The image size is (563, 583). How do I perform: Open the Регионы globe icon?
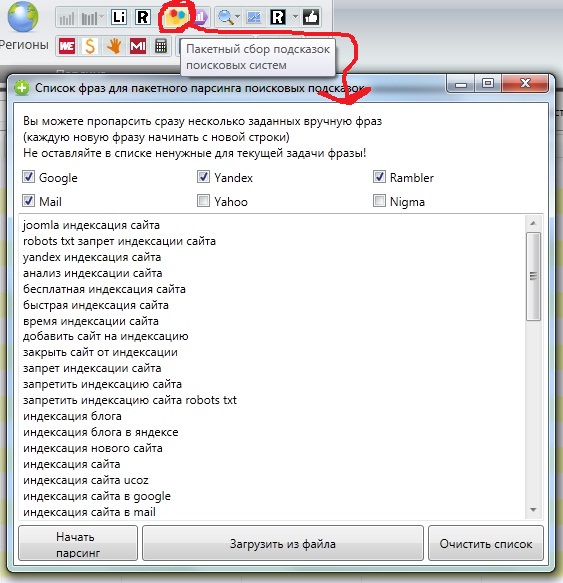pyautogui.click(x=23, y=17)
